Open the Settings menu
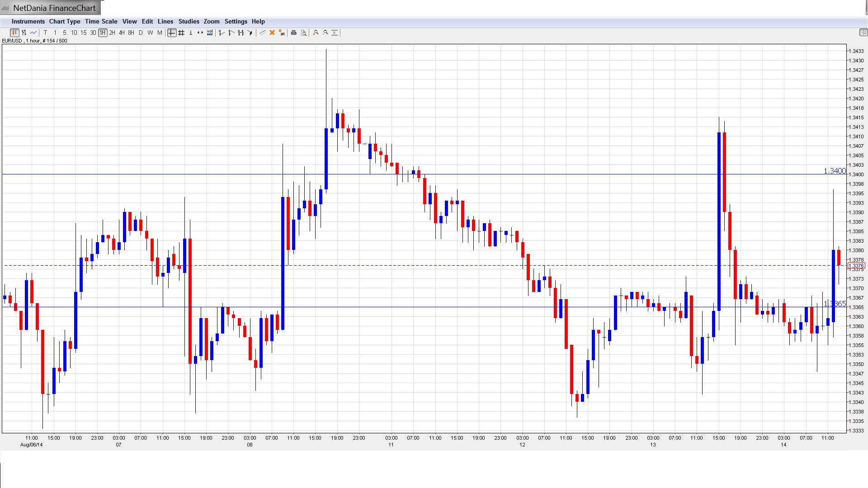This screenshot has height=488, width=868. pyautogui.click(x=236, y=21)
